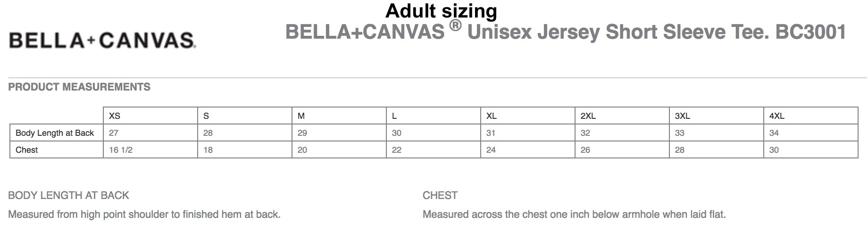Click the Chest row label in table
The image size is (868, 232).
pos(27,150)
